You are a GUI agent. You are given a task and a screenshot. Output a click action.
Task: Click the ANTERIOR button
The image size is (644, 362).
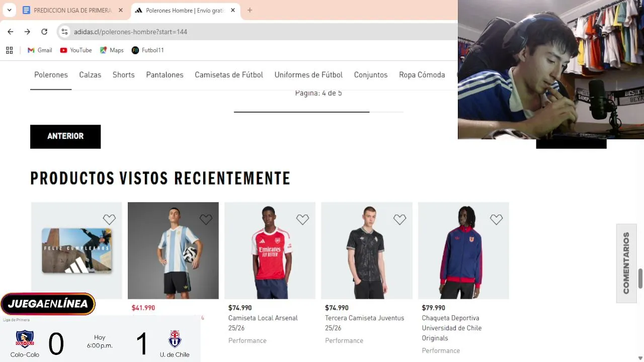point(65,136)
